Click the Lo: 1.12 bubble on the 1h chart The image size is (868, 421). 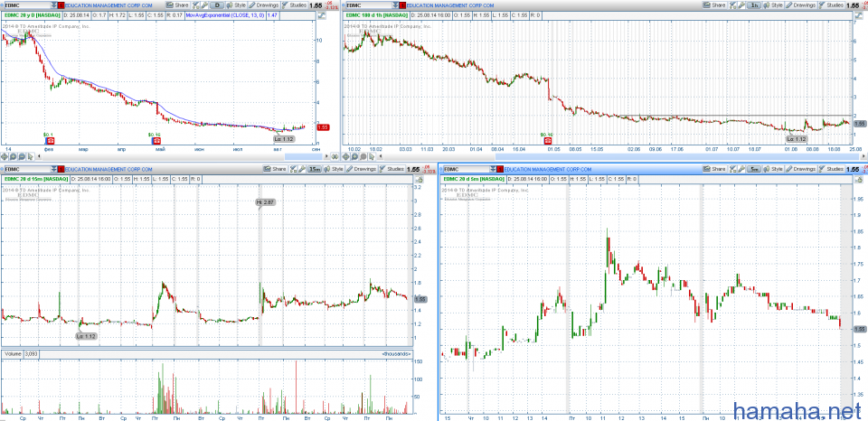(x=796, y=139)
